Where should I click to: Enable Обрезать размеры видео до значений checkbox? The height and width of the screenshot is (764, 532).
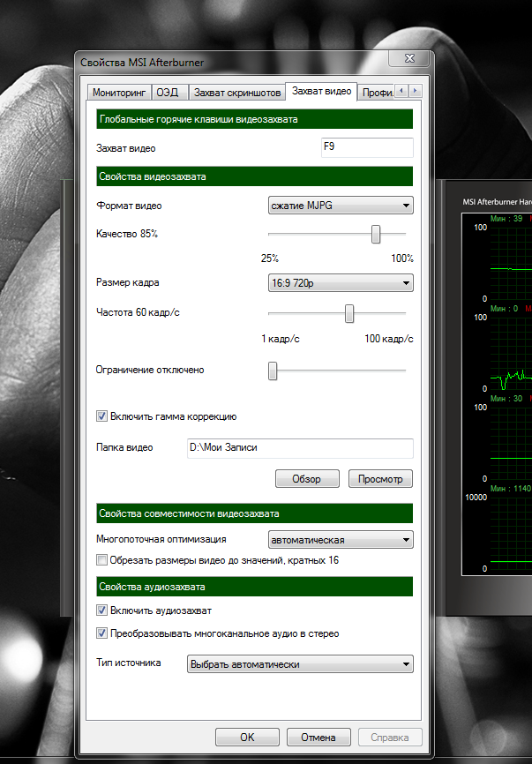pos(101,560)
